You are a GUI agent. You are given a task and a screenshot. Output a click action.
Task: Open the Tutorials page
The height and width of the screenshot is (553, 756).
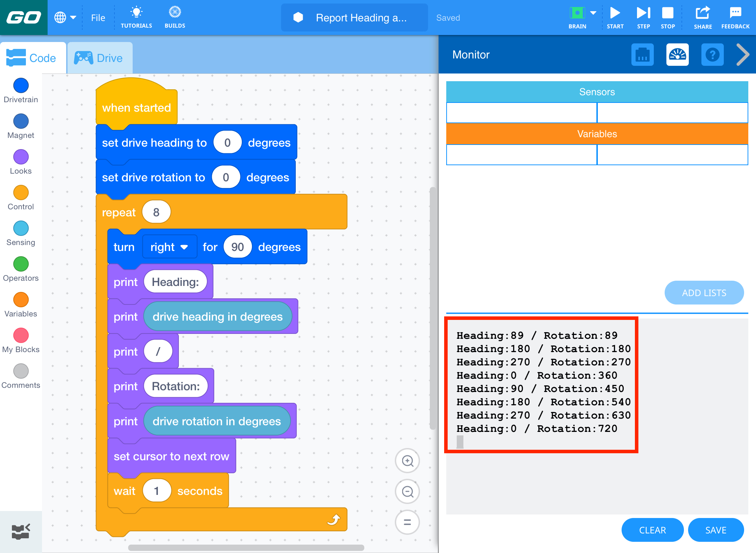(136, 17)
